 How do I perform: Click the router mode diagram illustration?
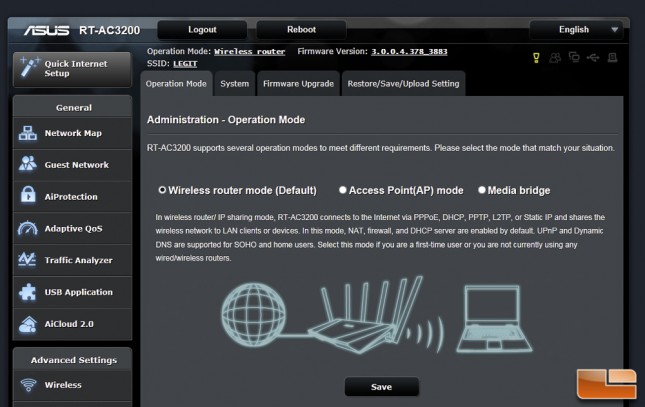(x=376, y=316)
